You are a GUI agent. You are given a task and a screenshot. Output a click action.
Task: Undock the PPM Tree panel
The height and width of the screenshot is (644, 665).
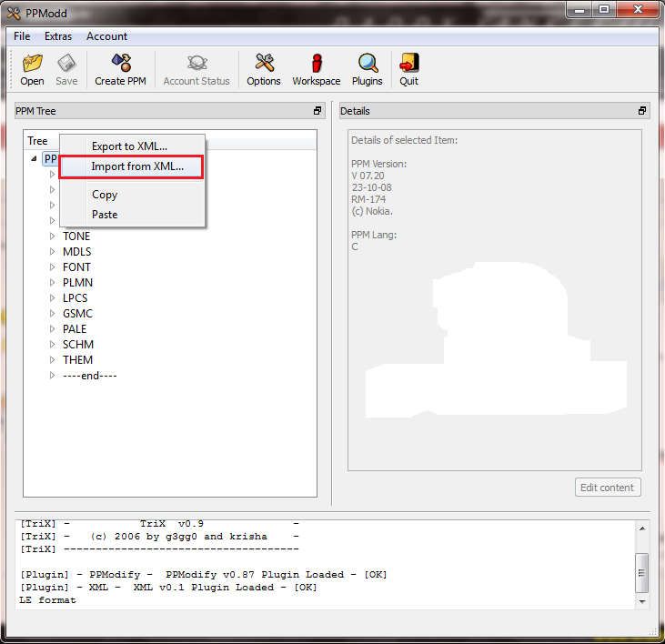coord(317,111)
